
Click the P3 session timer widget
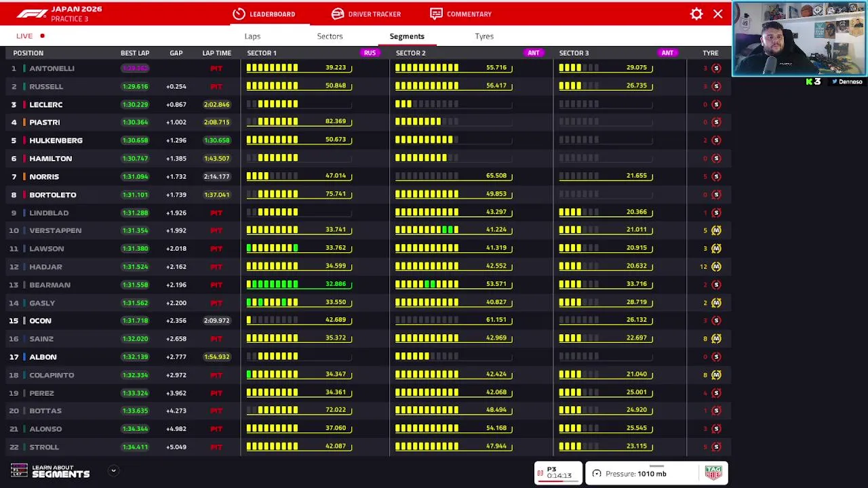point(558,472)
